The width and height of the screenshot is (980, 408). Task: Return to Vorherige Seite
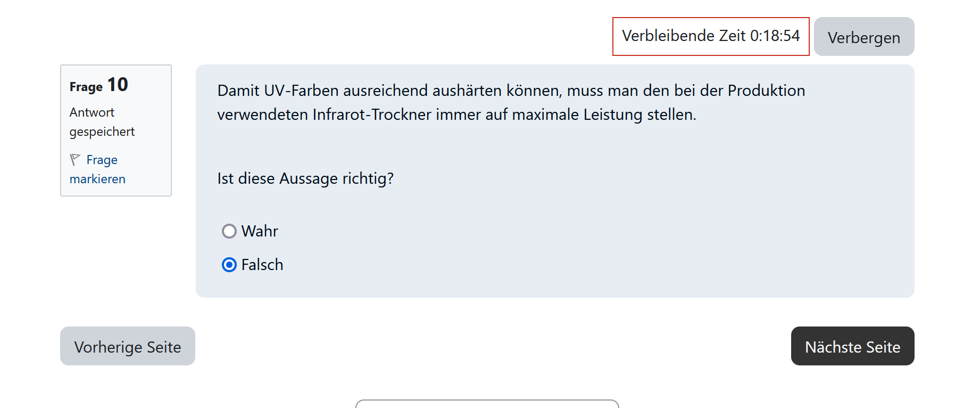(128, 346)
